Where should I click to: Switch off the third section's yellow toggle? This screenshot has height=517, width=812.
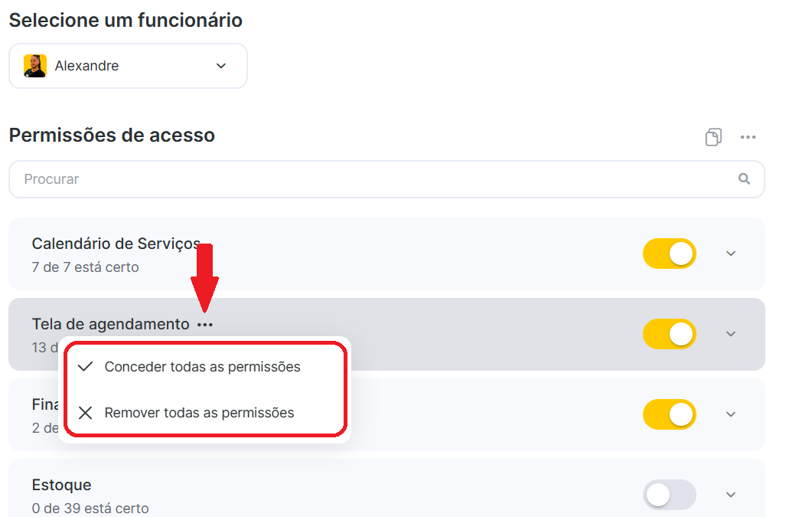669,414
